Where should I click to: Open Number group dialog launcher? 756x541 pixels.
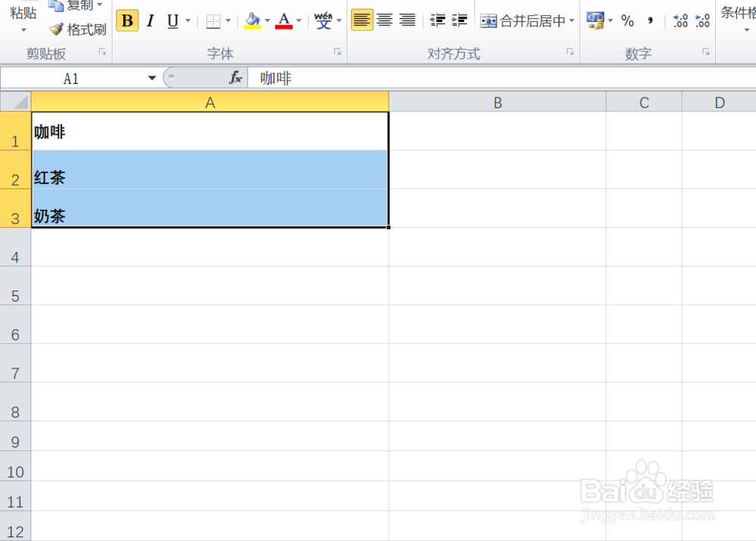coord(706,51)
